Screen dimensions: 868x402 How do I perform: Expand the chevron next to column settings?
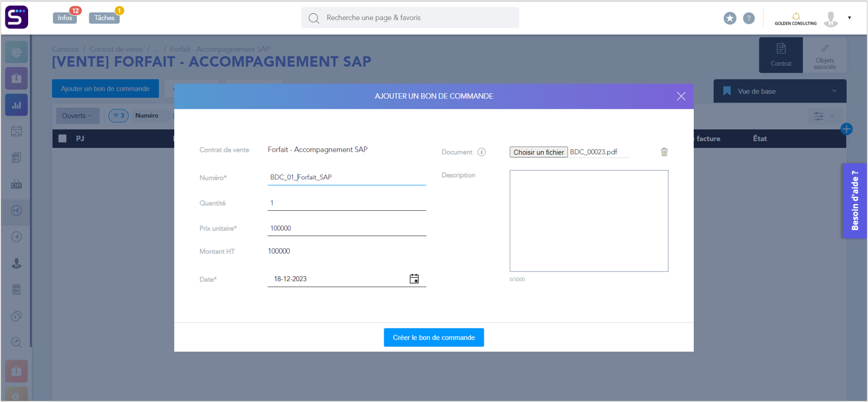click(833, 116)
